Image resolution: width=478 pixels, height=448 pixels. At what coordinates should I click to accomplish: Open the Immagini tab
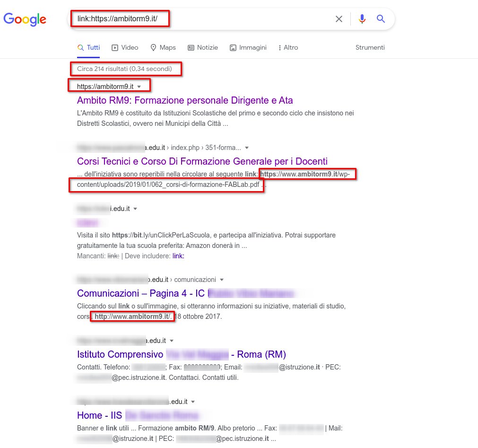pos(248,48)
